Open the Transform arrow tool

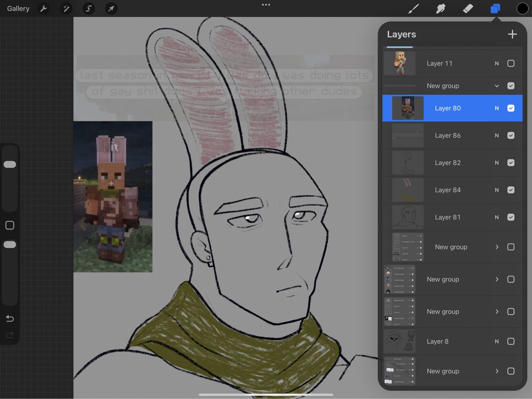coord(111,8)
